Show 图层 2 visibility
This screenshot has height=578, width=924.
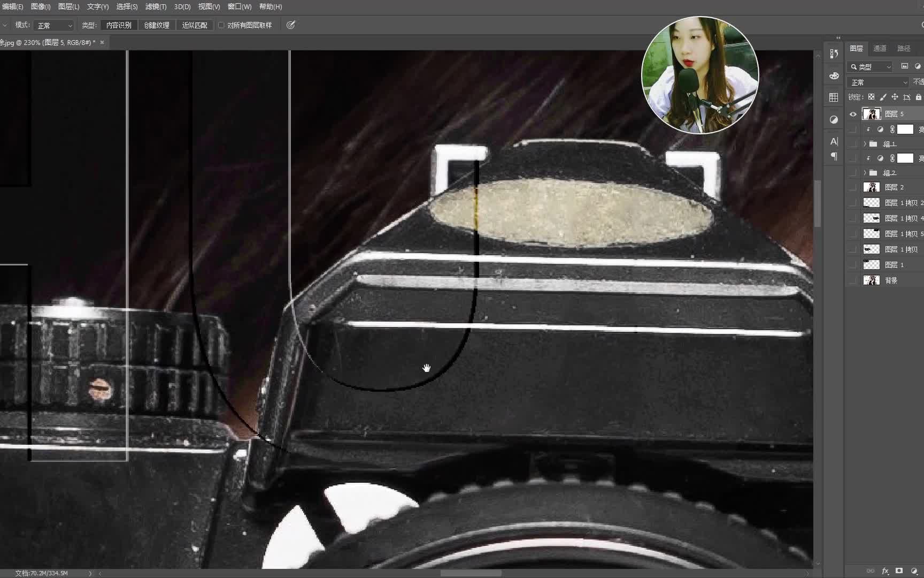(x=853, y=187)
